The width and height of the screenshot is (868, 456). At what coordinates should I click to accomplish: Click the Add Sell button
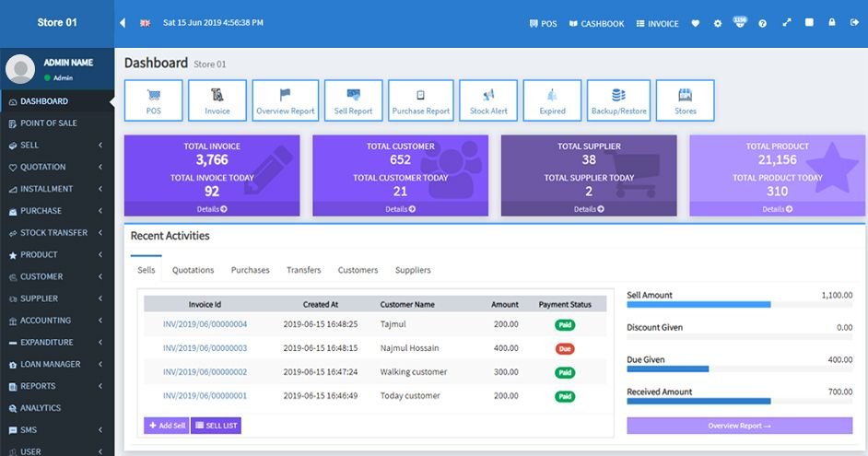[x=166, y=425]
